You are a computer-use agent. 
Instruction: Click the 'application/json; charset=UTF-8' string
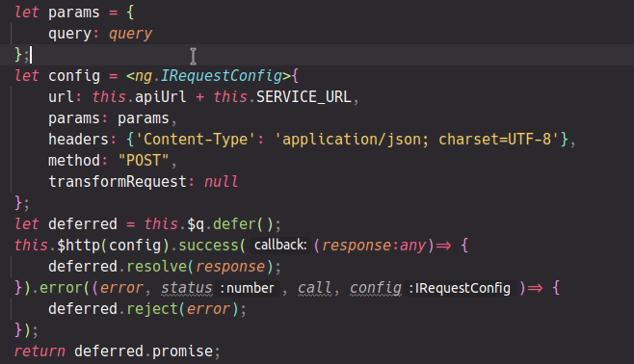pos(416,140)
